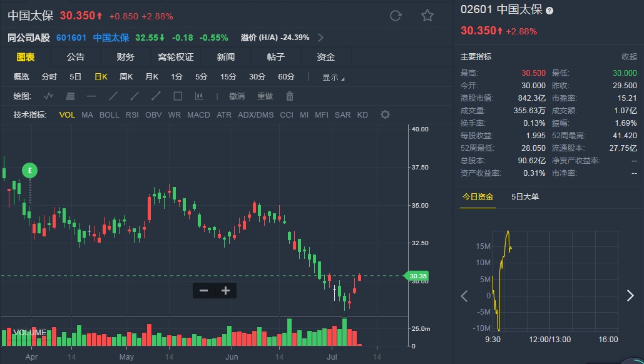Open the 显示 display dropdown
Image resolution: width=644 pixels, height=364 pixels.
pos(333,77)
